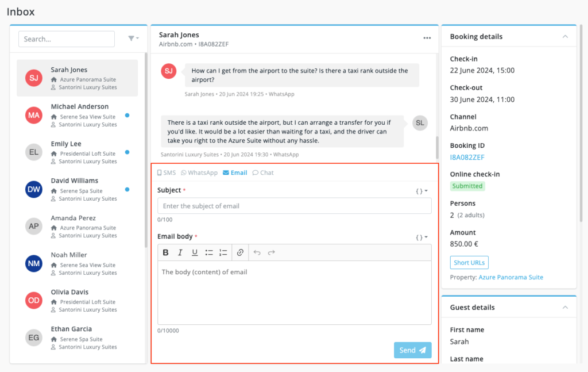Open the Azure Panorama Suite property link

(x=510, y=277)
